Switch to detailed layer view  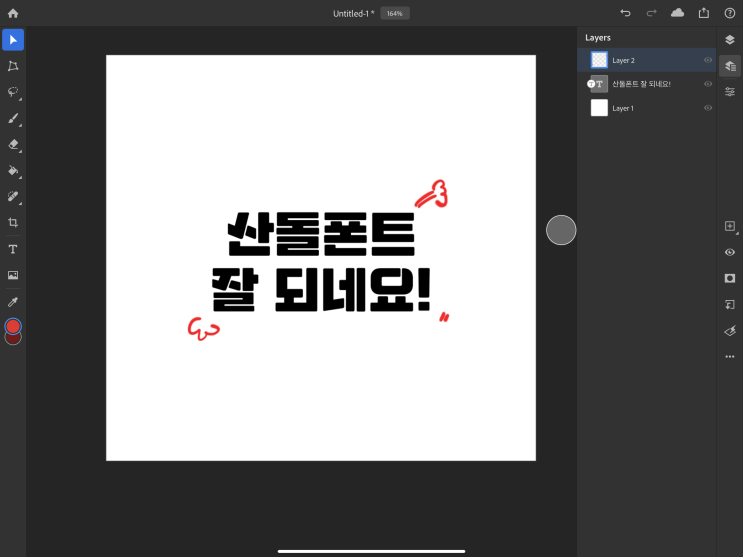click(730, 66)
